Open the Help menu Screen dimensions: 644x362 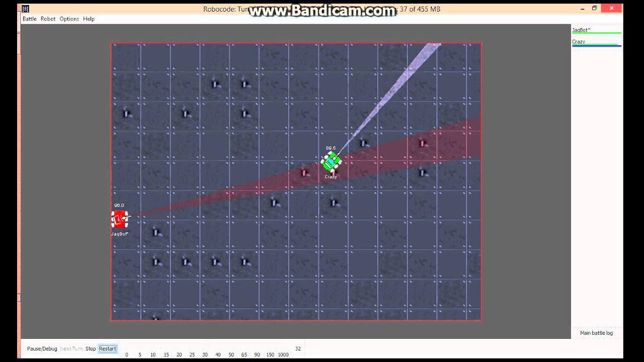pos(89,19)
